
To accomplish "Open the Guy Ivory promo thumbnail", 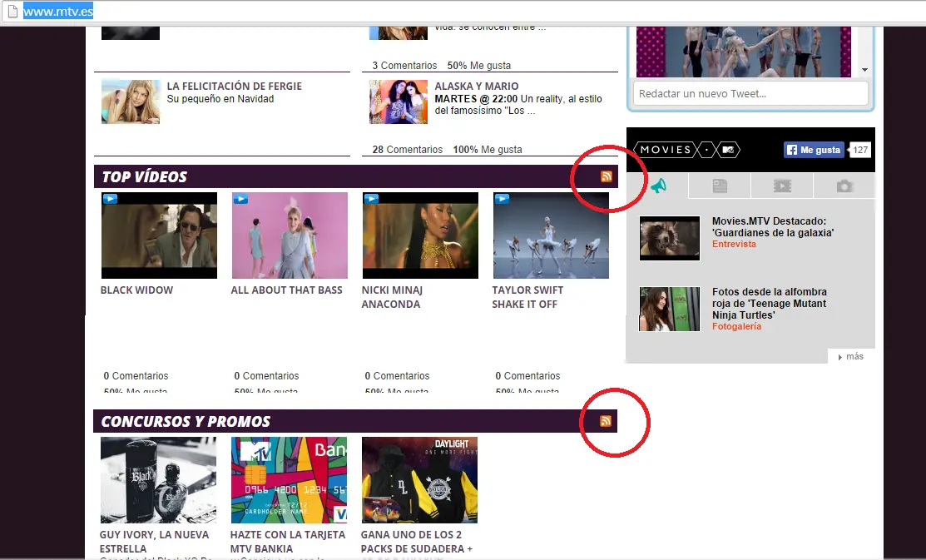I will click(158, 479).
